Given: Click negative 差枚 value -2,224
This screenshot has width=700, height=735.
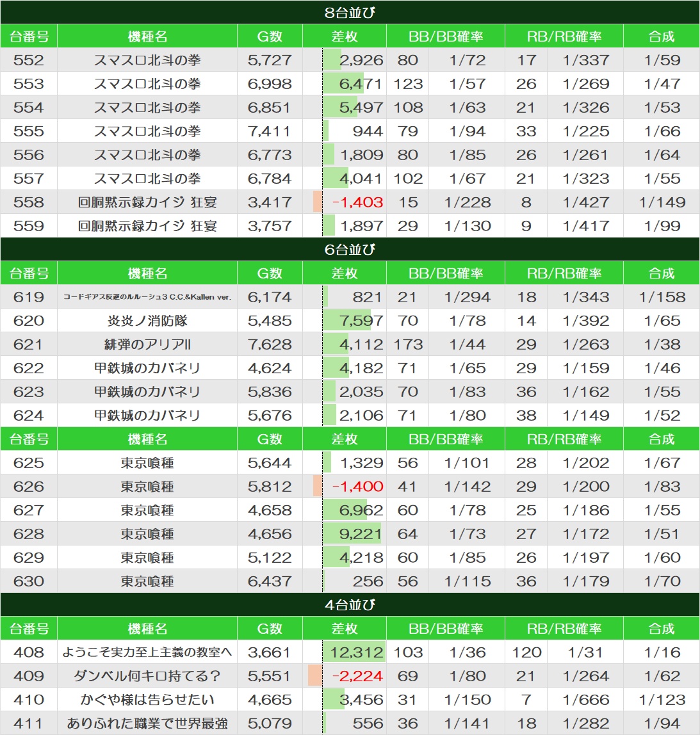Looking at the screenshot, I should [357, 676].
